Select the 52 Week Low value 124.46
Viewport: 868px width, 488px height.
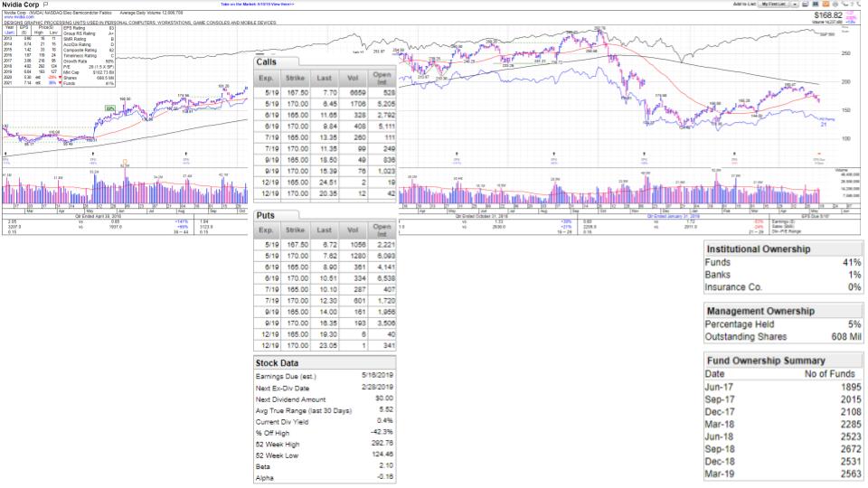[382, 455]
